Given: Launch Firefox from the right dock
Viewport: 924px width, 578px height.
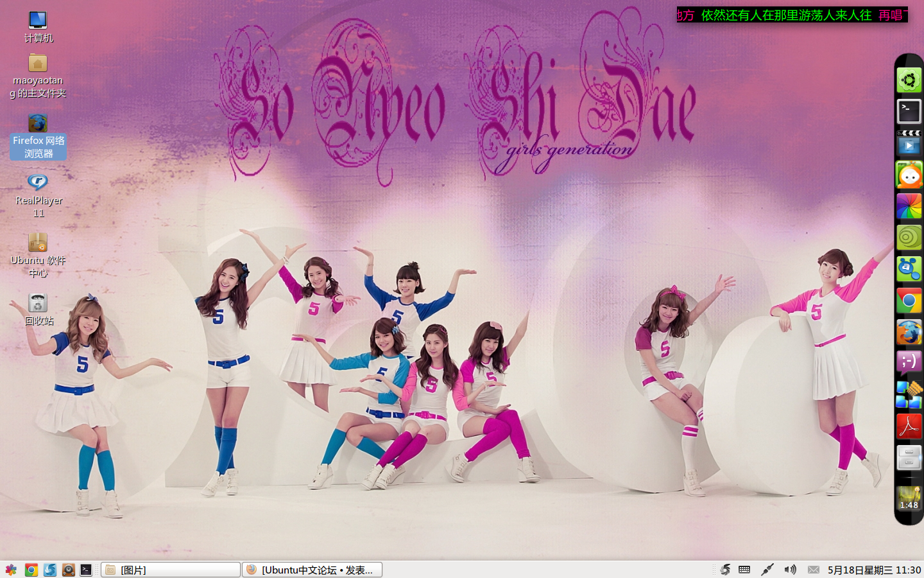Looking at the screenshot, I should (909, 332).
